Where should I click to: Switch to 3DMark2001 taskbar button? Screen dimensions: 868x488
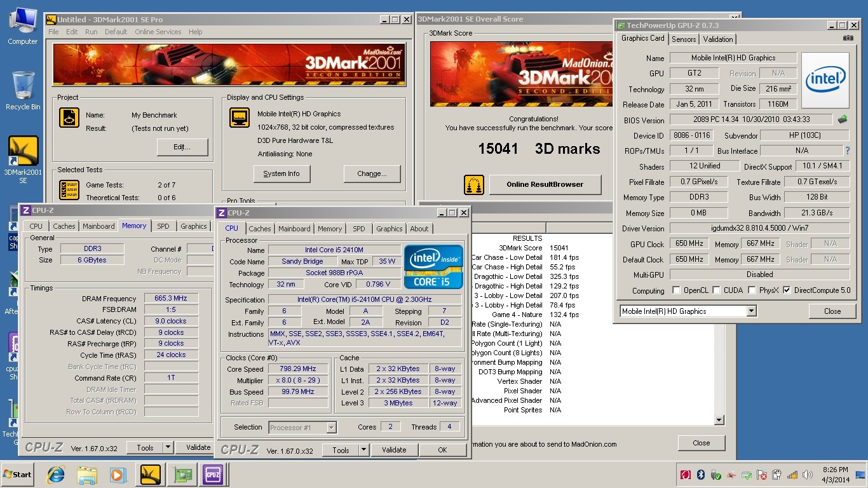pos(150,475)
